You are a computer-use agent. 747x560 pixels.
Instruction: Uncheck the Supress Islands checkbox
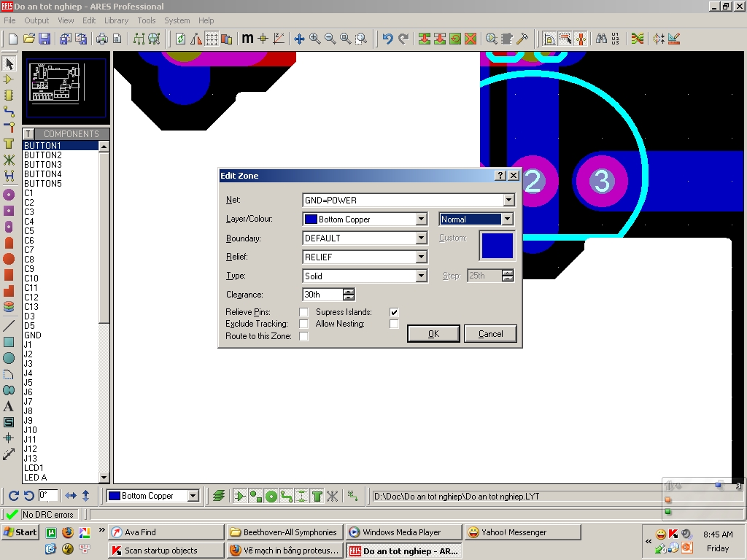394,312
